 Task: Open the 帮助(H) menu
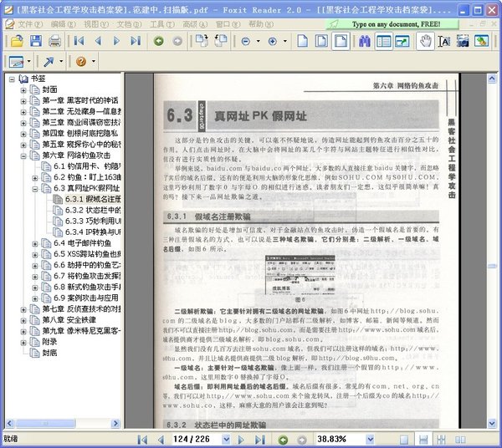261,24
